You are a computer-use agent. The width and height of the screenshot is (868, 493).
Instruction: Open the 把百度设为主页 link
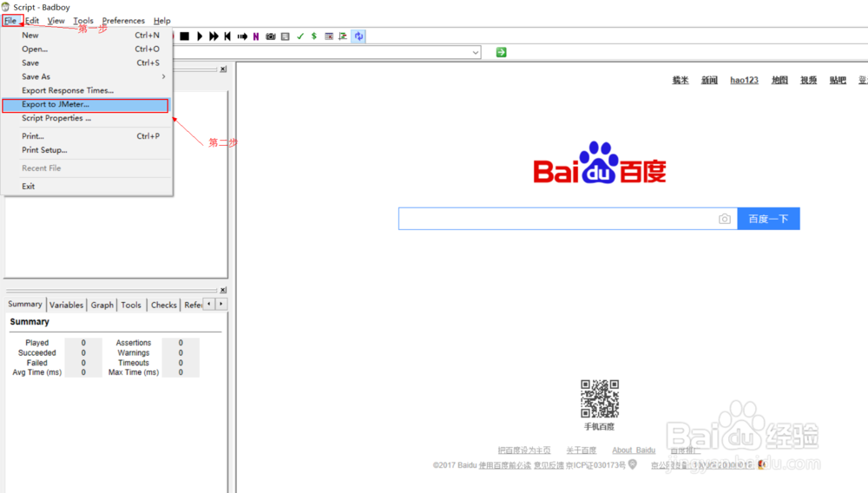[x=524, y=450]
